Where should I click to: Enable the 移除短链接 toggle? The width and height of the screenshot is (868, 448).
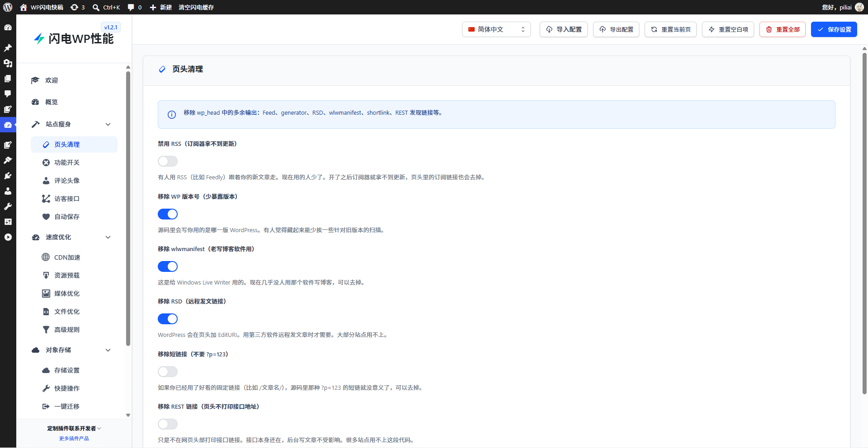[168, 372]
